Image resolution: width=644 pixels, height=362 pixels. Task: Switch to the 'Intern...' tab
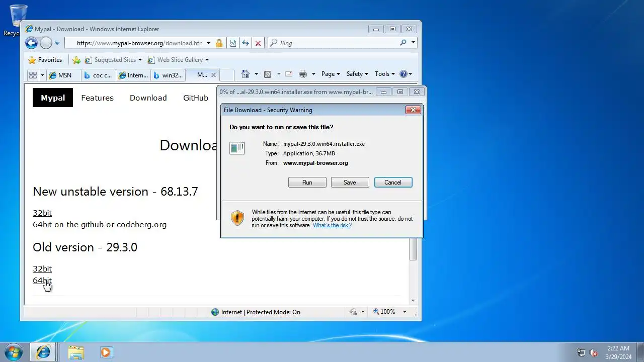[133, 75]
